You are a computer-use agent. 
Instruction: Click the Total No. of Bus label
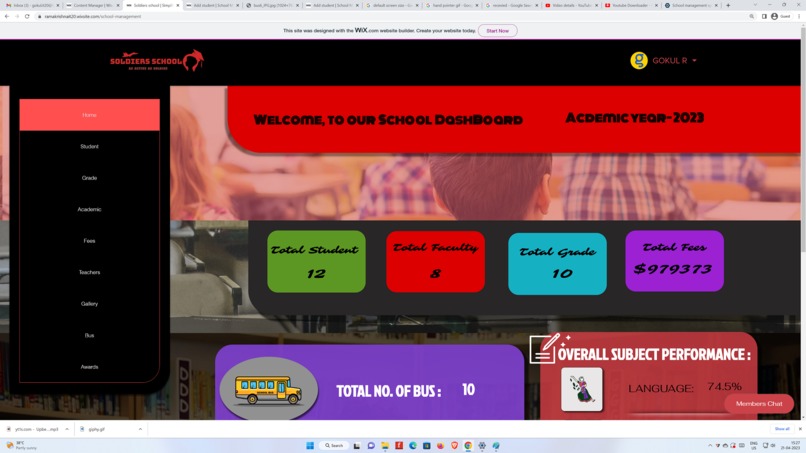pyautogui.click(x=389, y=391)
